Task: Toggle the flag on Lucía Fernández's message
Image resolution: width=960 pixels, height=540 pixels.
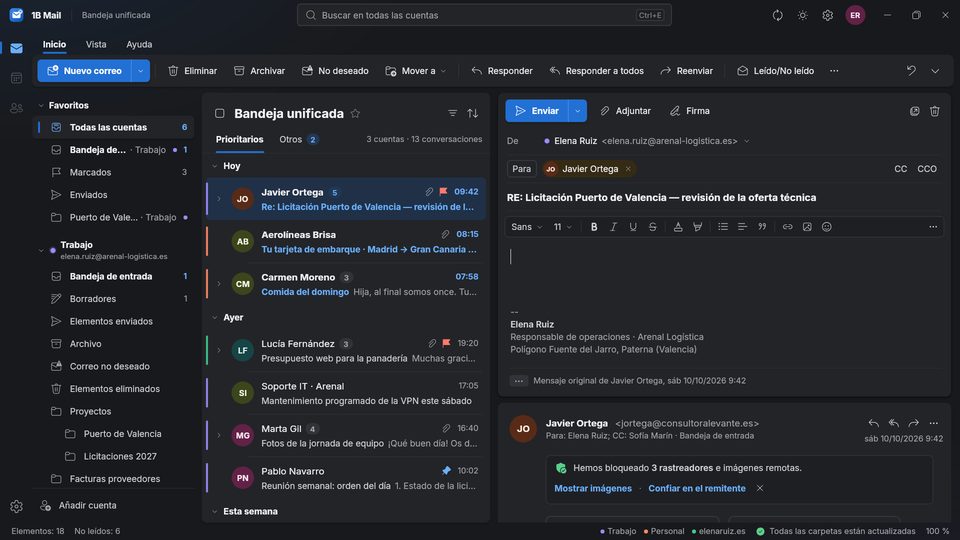Action: [x=446, y=343]
